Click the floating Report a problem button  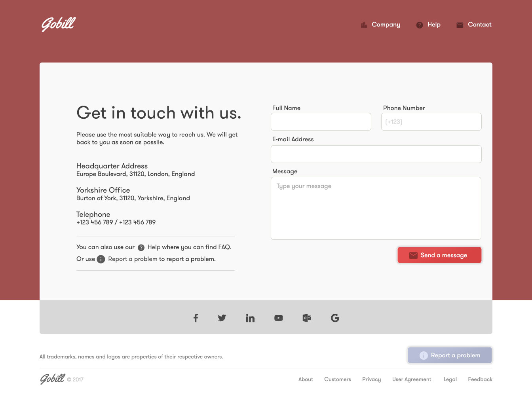pyautogui.click(x=450, y=355)
